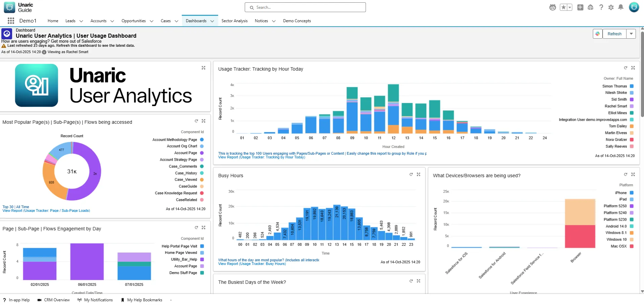
Task: Expand the Most Popular Pages chart
Action: pos(203,121)
